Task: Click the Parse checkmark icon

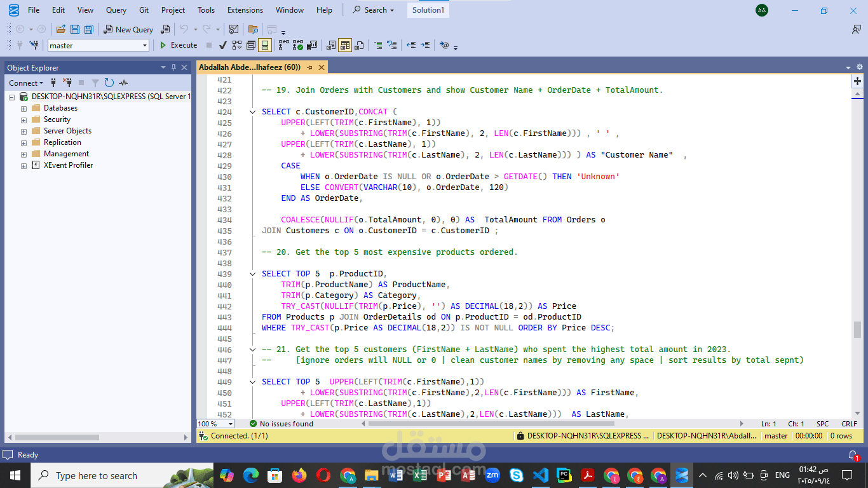Action: (223, 45)
